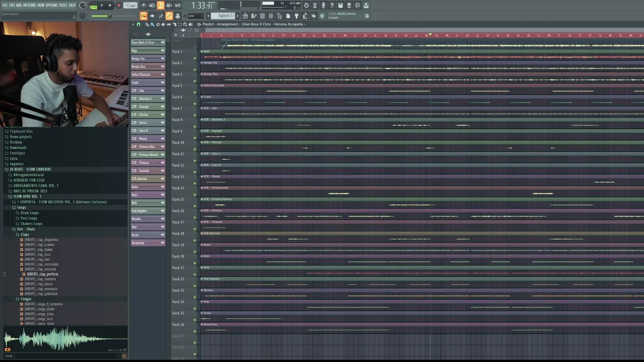Viewport: 644px width, 362px height.
Task: Toggle the 3.2 countdown before recording
Action: click(x=160, y=6)
